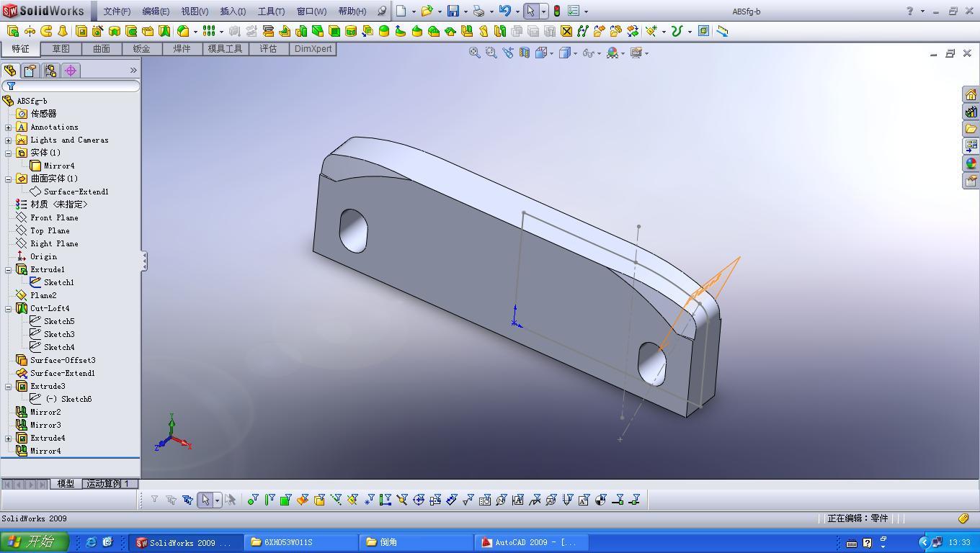Viewport: 980px width, 553px height.
Task: Switch to the 曲面 tab
Action: coord(102,49)
